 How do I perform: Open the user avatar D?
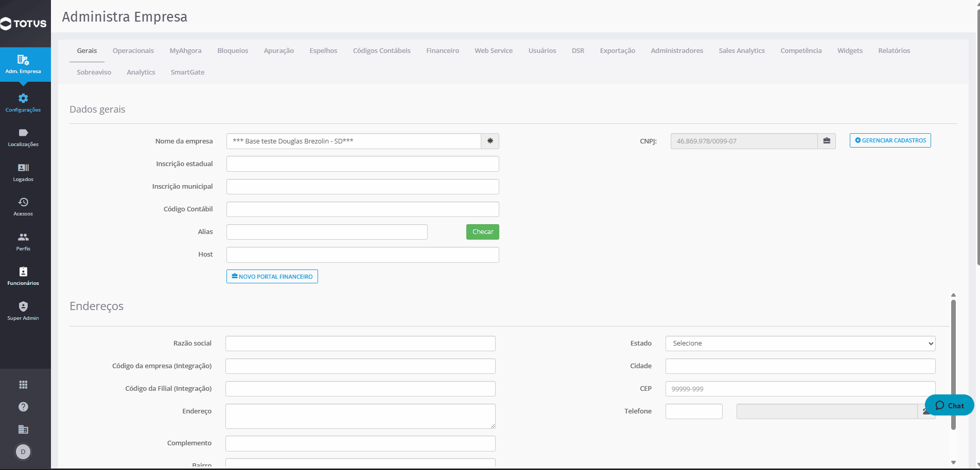pos(23,452)
